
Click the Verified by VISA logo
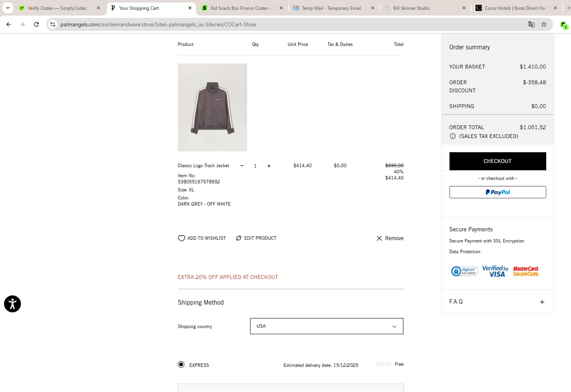(496, 271)
